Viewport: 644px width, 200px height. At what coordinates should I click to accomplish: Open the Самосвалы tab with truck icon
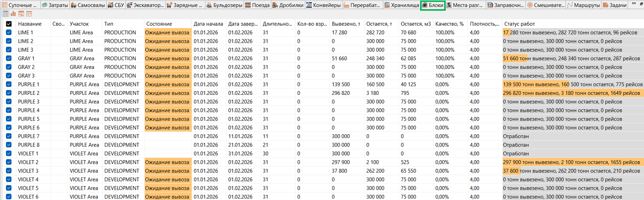[x=87, y=6]
